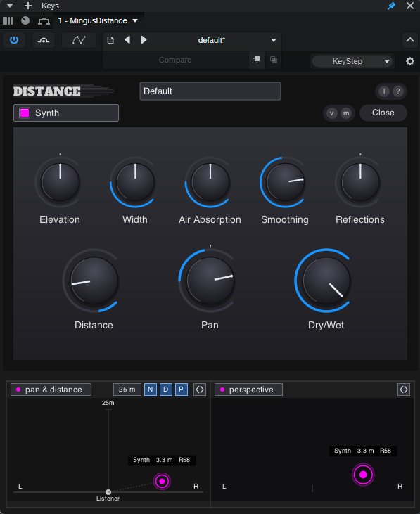The image size is (420, 514).
Task: Select the perspective view tab
Action: click(x=248, y=390)
